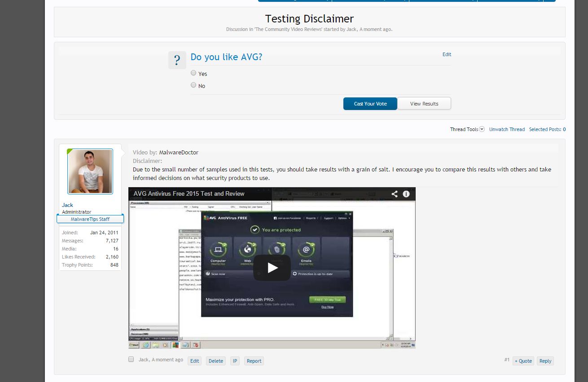Select the No poll option
The width and height of the screenshot is (588, 382).
click(x=193, y=85)
